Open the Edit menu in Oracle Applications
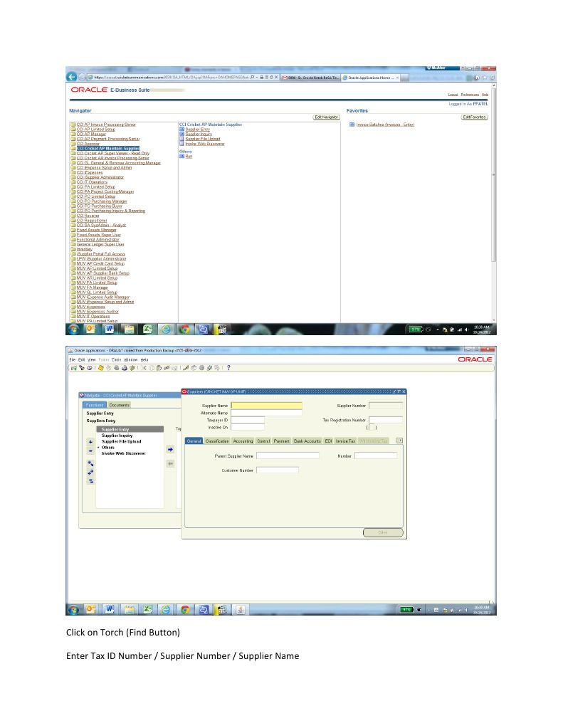Image resolution: width=563 pixels, height=728 pixels. (x=81, y=360)
